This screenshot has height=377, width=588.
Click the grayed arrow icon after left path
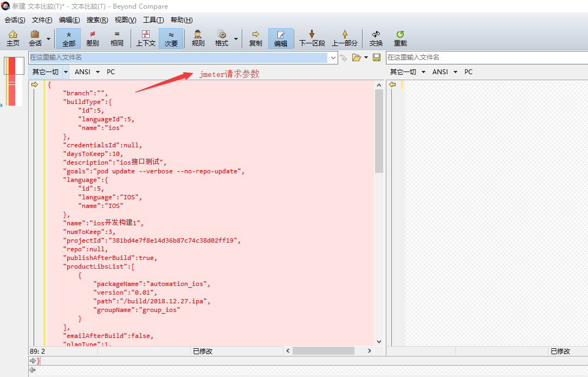click(344, 58)
